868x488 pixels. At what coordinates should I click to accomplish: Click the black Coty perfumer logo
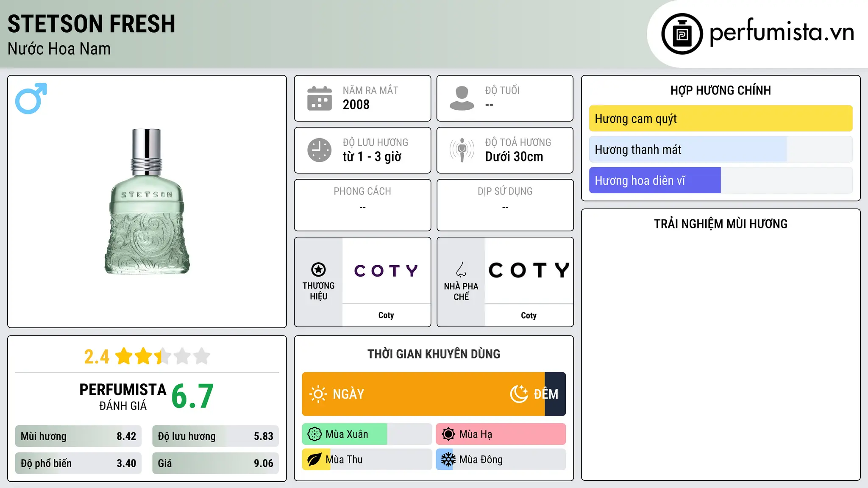click(x=529, y=270)
